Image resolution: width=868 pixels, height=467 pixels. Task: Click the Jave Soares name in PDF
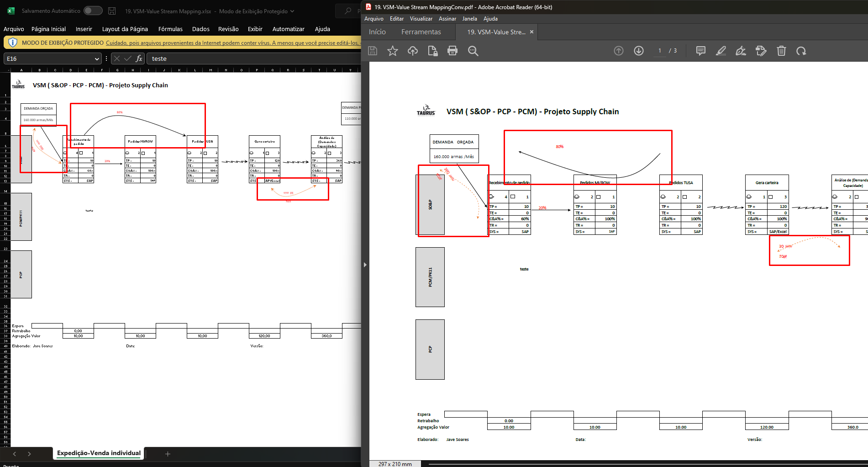click(x=458, y=440)
